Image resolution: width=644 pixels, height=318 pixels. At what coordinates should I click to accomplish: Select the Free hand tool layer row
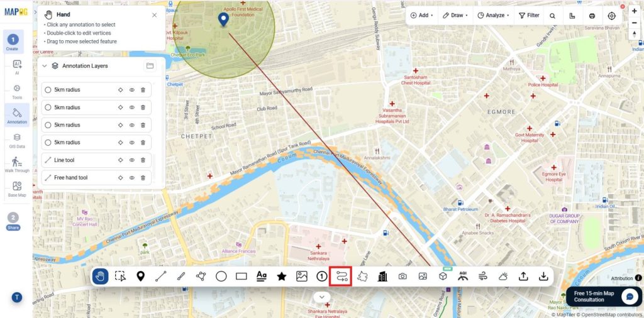point(96,178)
